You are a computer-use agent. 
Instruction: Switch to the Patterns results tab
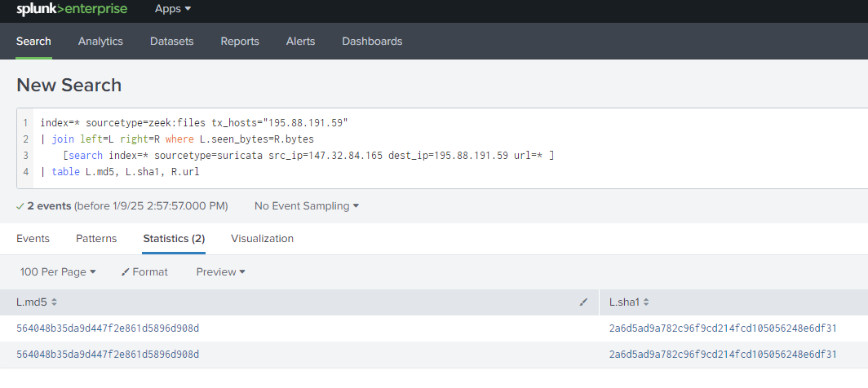coord(96,239)
